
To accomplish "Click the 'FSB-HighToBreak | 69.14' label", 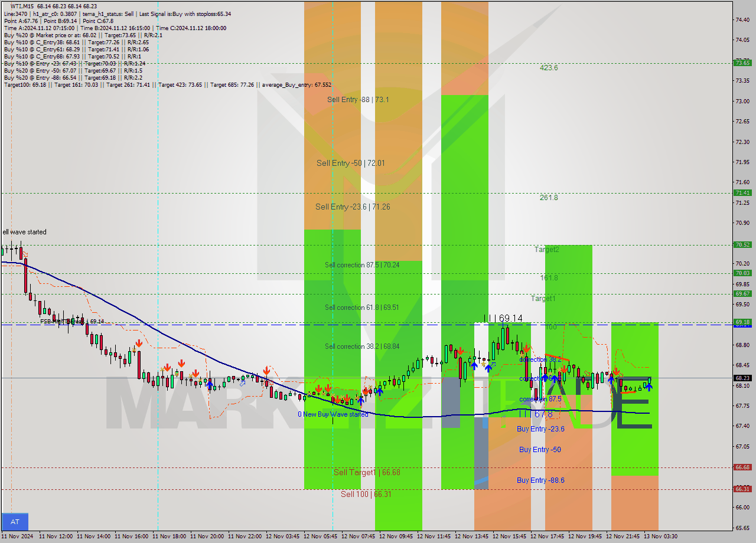I will point(72,322).
